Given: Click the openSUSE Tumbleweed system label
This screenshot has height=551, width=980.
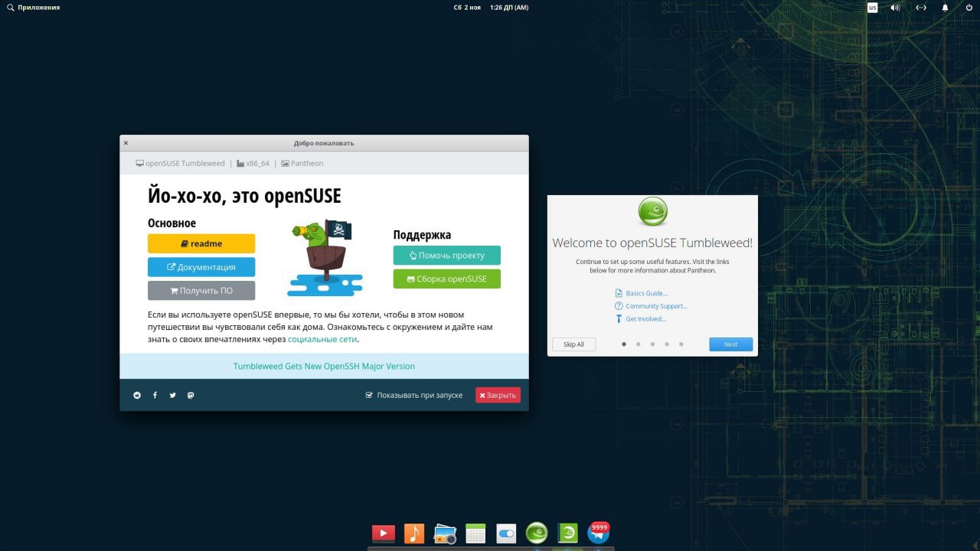Looking at the screenshot, I should 181,163.
